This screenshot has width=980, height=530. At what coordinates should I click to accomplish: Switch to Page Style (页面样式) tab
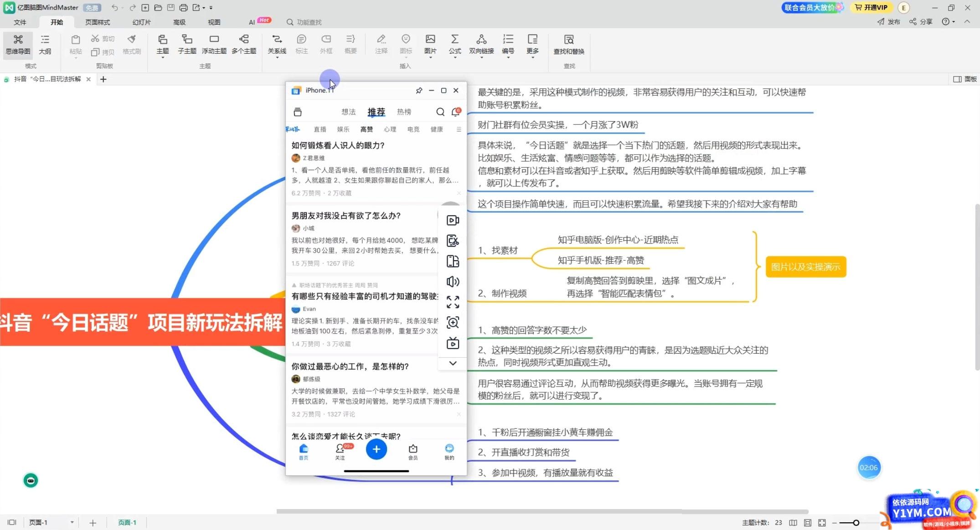click(x=98, y=22)
